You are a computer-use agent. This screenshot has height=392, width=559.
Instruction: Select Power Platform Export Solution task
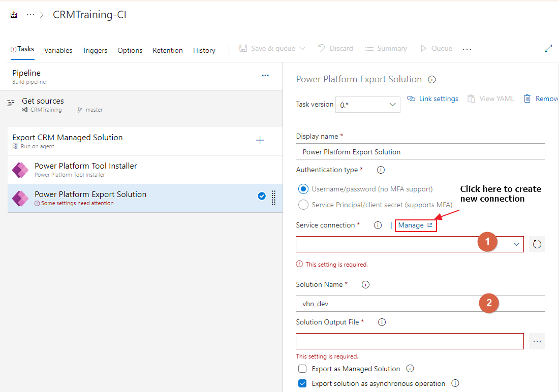coord(145,198)
